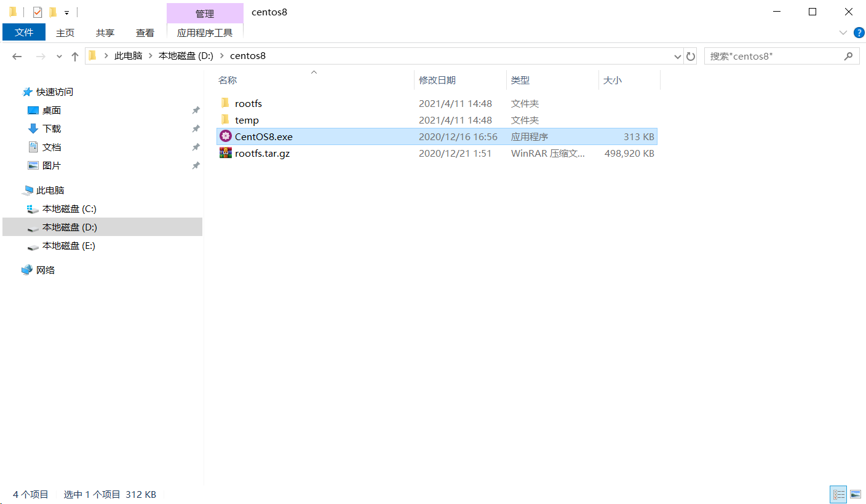
Task: Click the pin icon next to 下载
Action: pos(196,129)
